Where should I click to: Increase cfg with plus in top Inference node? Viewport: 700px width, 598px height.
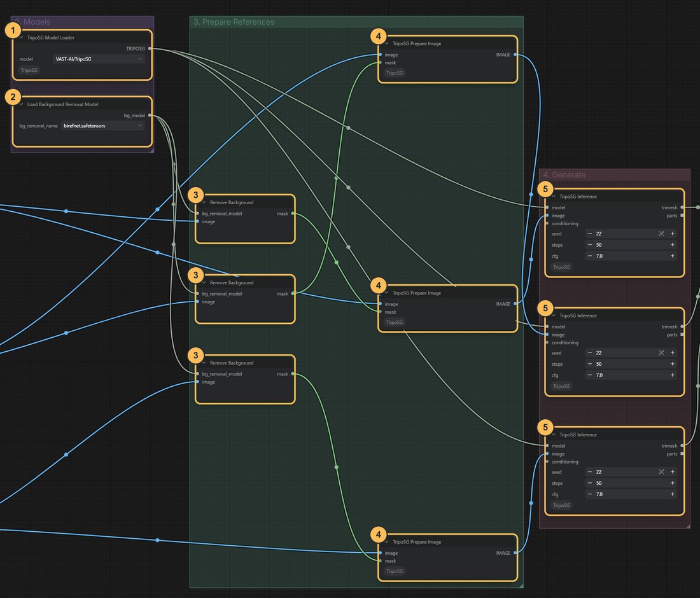click(x=673, y=256)
